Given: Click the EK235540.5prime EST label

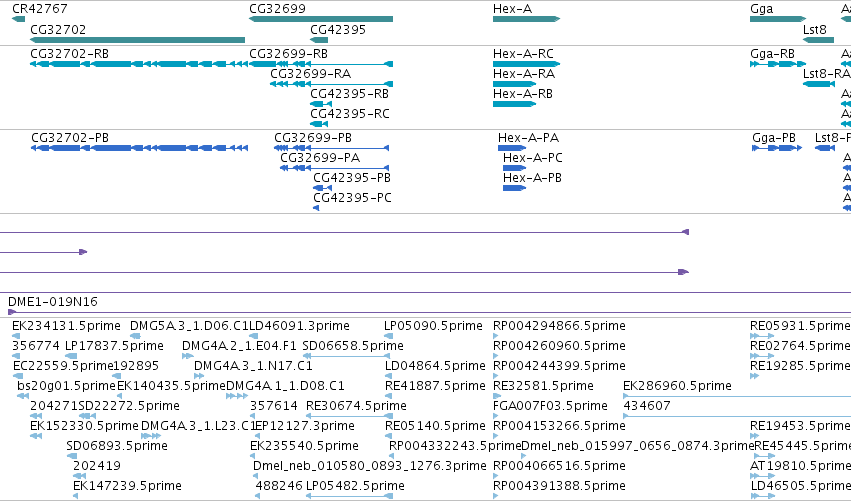Looking at the screenshot, I should (304, 446).
